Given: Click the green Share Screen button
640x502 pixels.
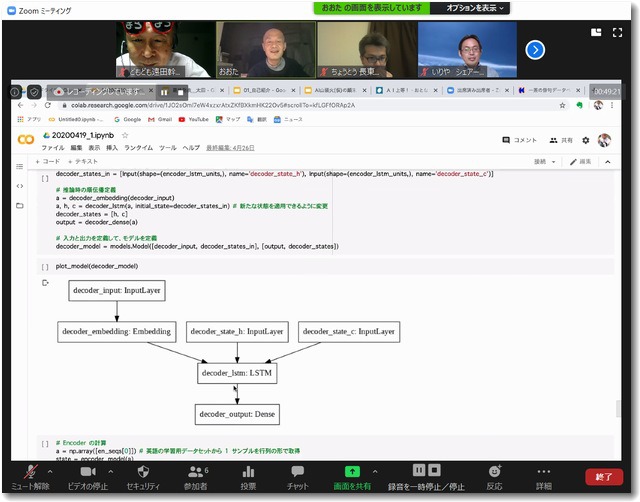Looking at the screenshot, I should [x=352, y=477].
